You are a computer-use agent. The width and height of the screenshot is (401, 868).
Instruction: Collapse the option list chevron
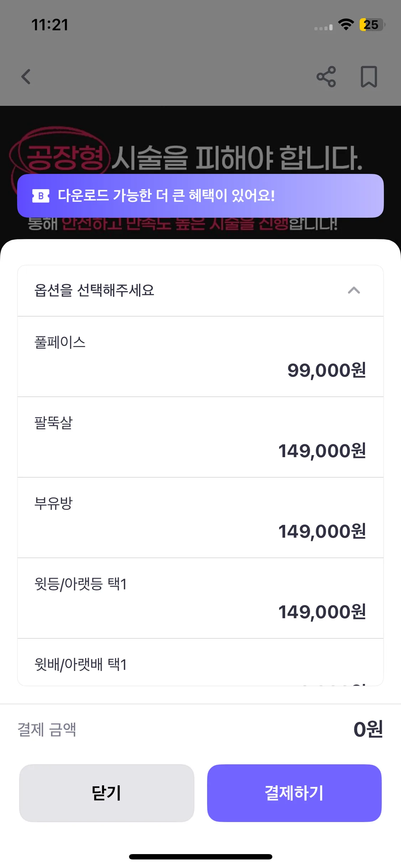click(354, 290)
